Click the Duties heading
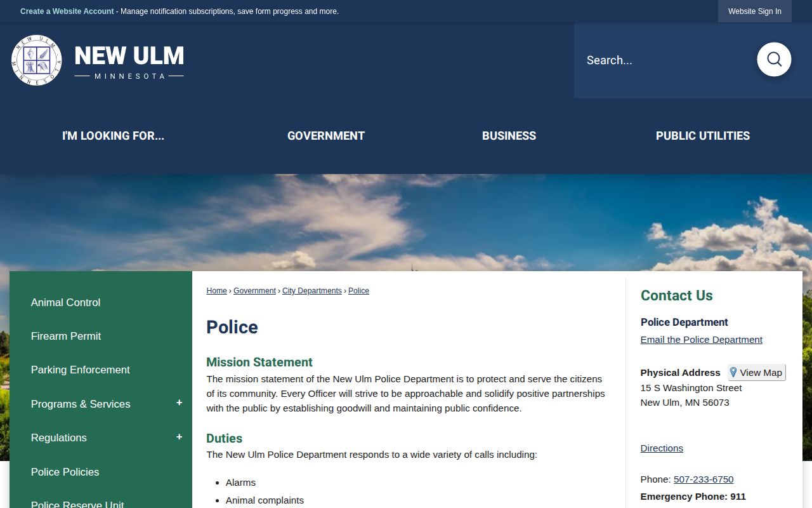 point(225,438)
